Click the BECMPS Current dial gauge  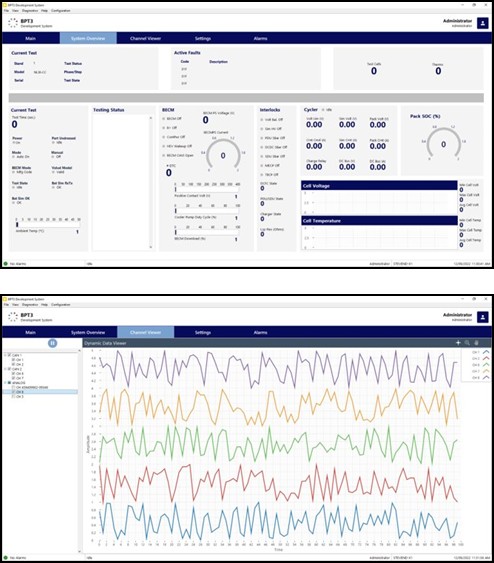pos(223,155)
